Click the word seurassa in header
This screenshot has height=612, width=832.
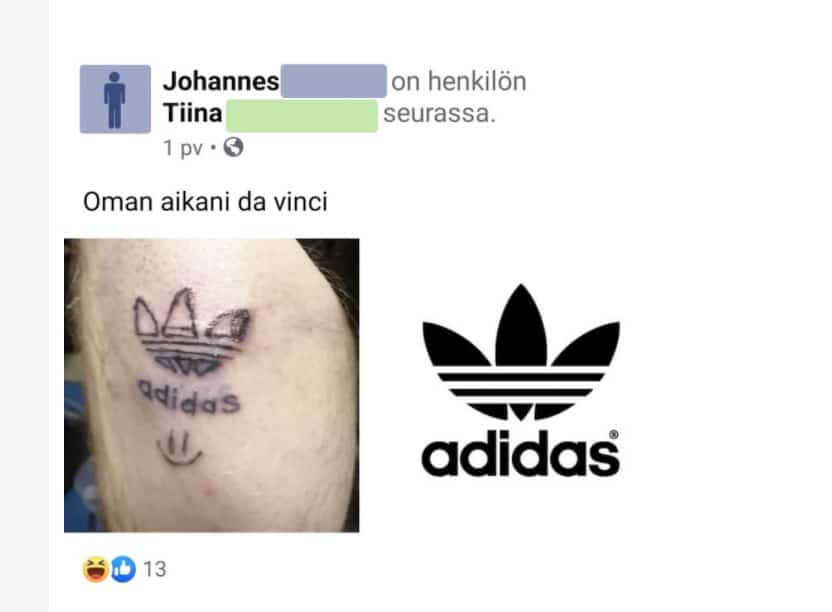tap(439, 113)
